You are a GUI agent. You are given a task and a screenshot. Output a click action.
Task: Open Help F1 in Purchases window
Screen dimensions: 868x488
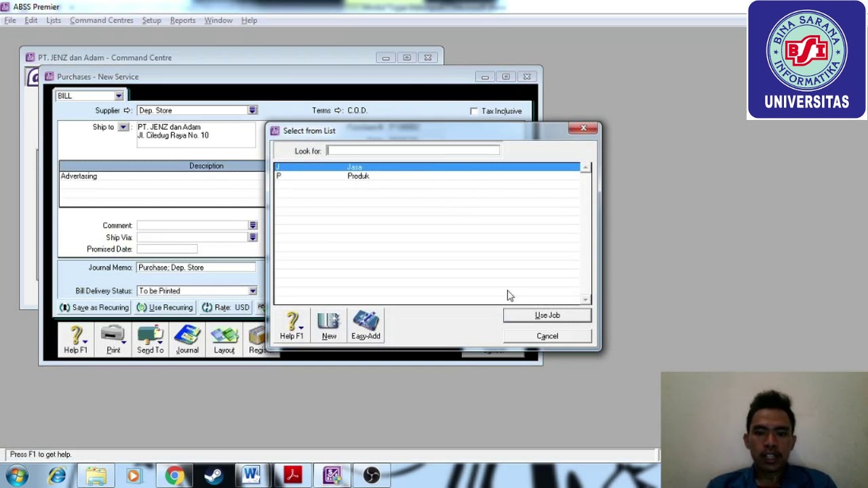76,340
